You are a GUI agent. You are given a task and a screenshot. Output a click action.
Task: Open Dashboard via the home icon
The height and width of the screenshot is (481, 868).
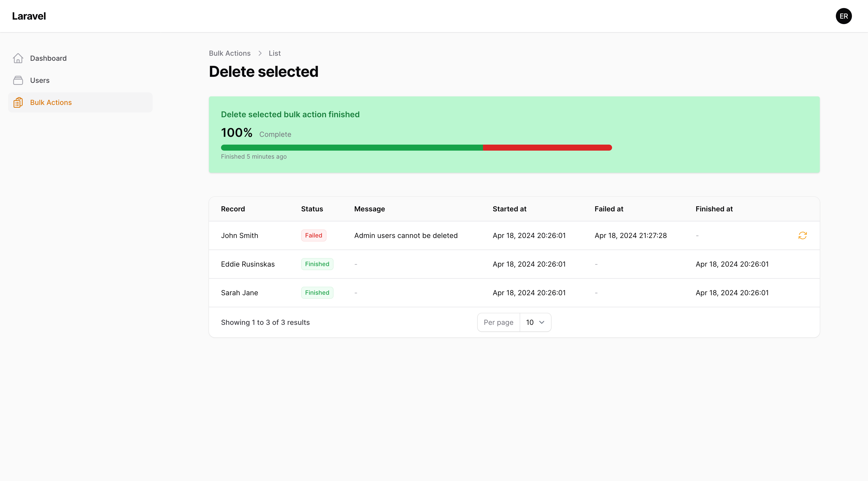pos(18,58)
